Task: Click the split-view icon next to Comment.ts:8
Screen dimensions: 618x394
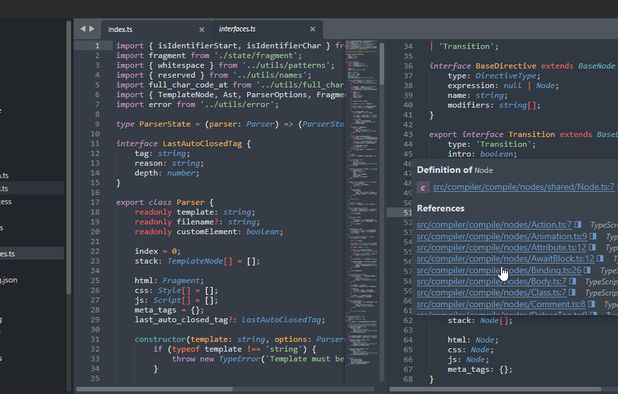Action: click(591, 304)
